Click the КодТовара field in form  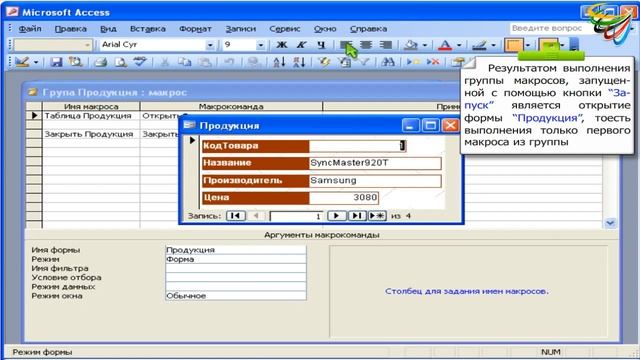coord(358,146)
